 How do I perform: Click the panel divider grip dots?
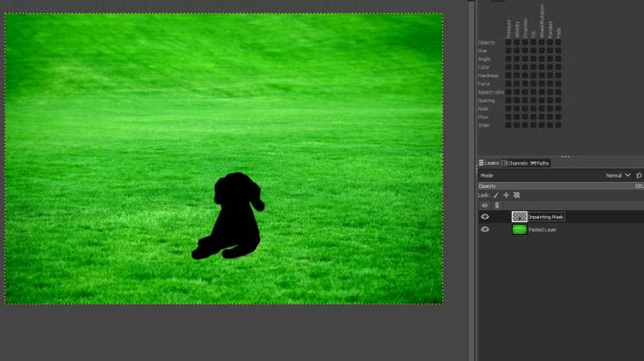click(565, 156)
